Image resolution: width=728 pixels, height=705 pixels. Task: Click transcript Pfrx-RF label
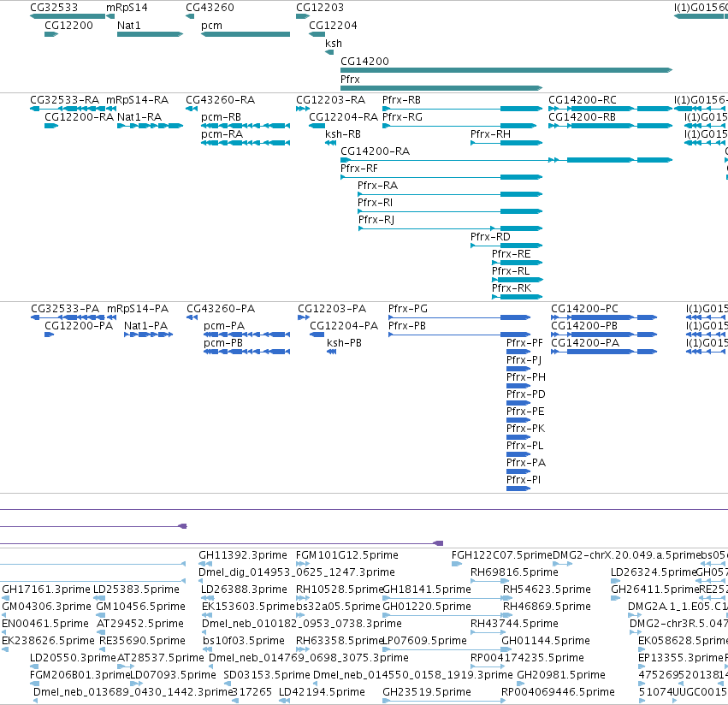coord(359,169)
